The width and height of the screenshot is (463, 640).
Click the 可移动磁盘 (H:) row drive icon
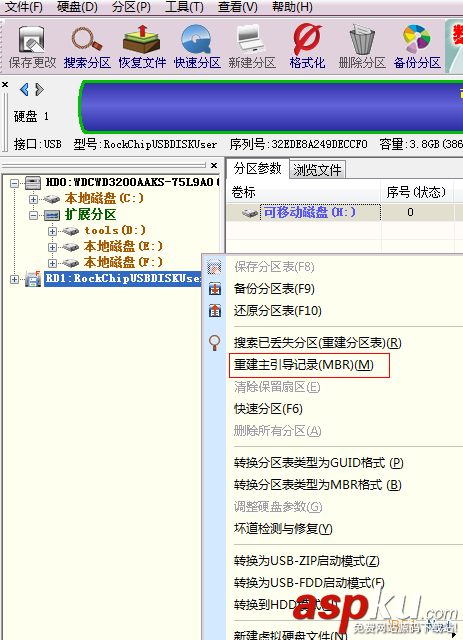[x=249, y=213]
